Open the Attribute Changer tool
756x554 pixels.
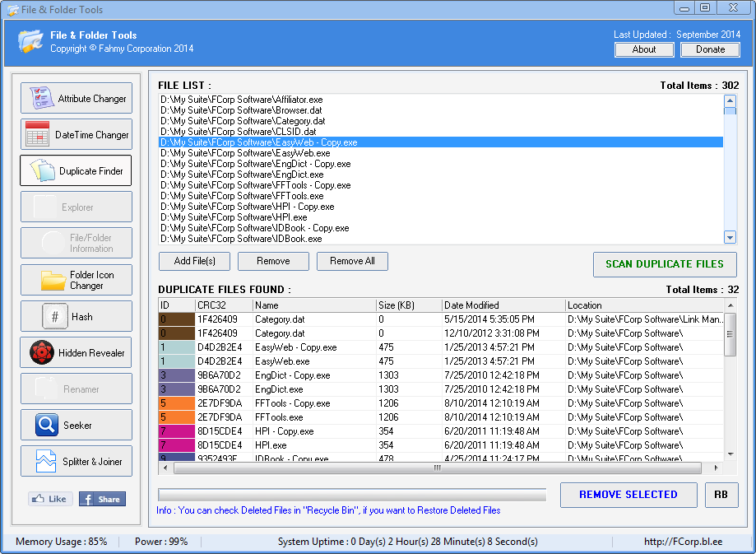click(x=76, y=99)
